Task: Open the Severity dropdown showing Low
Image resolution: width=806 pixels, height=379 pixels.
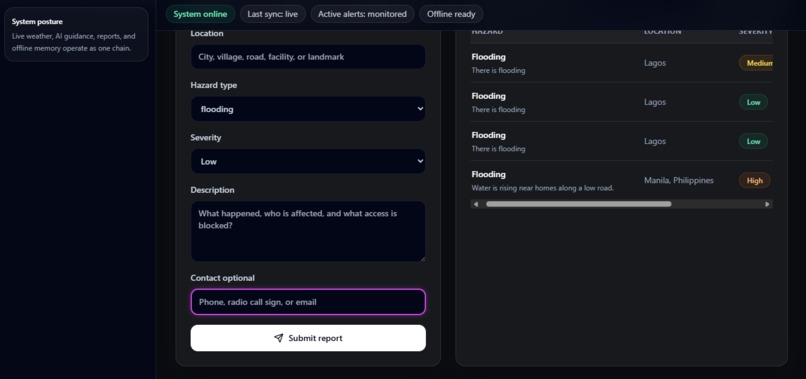Action: pos(308,161)
